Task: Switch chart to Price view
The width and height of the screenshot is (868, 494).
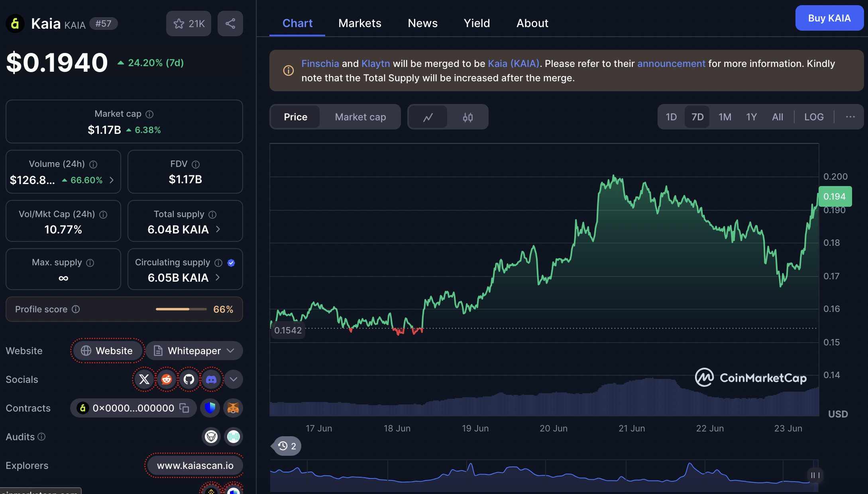Action: [295, 117]
